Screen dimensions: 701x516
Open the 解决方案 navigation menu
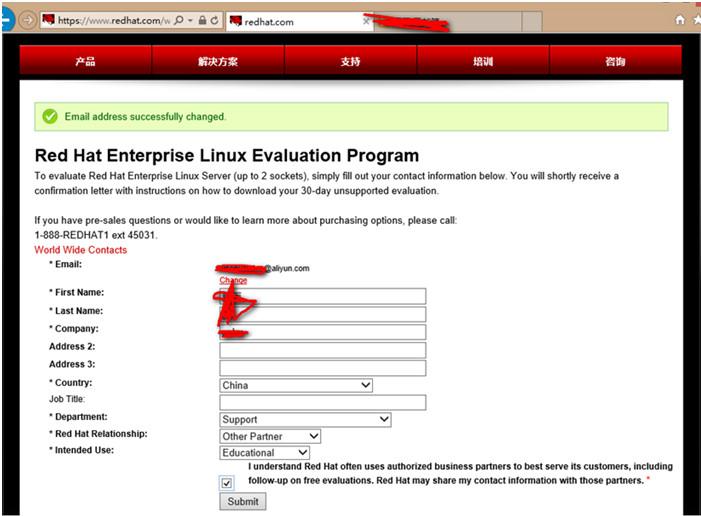pos(218,61)
